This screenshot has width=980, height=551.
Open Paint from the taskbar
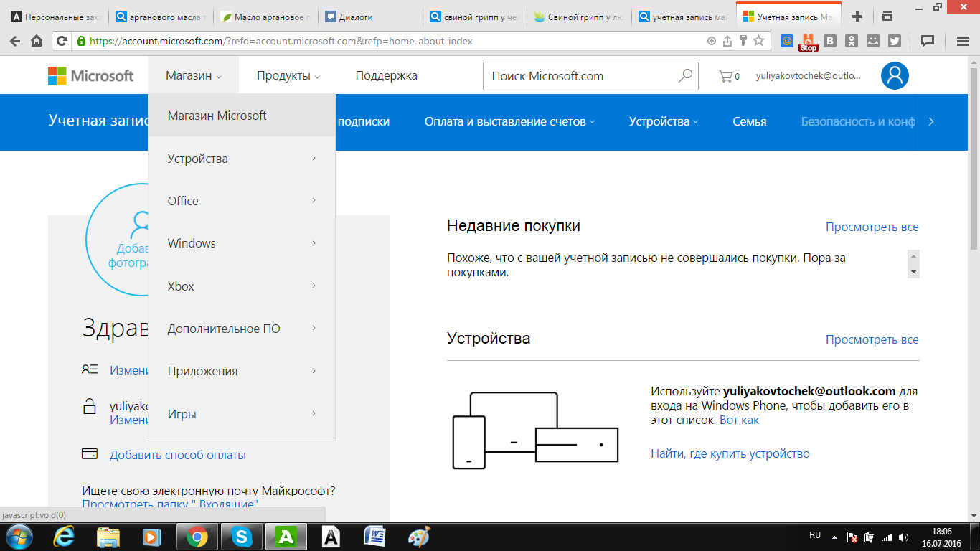click(x=420, y=537)
